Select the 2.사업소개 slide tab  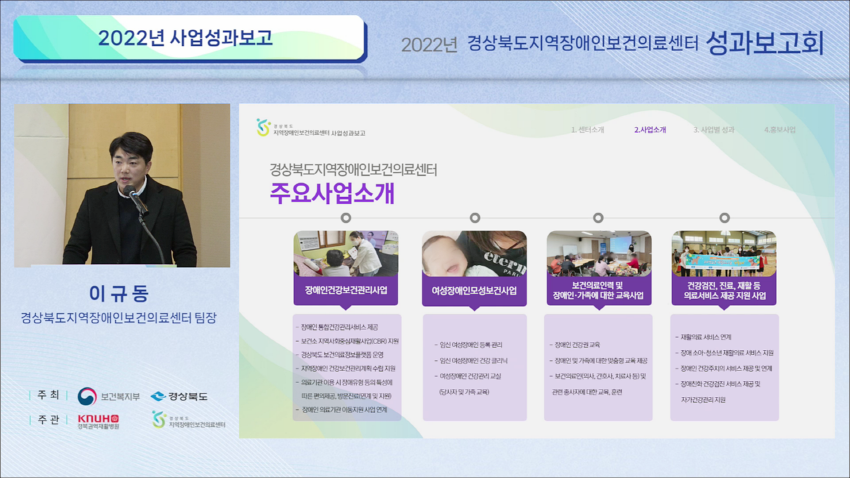pyautogui.click(x=650, y=130)
